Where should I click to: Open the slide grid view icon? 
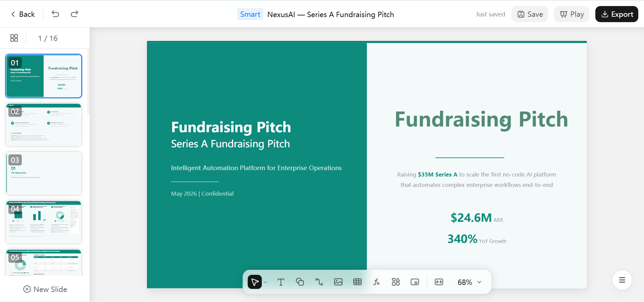14,38
